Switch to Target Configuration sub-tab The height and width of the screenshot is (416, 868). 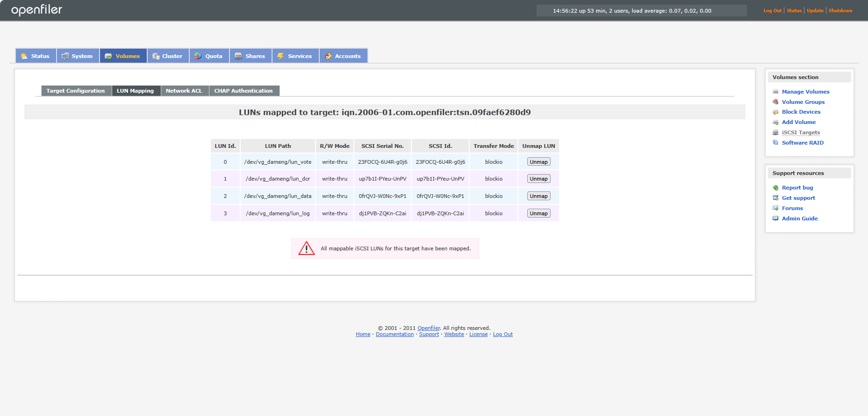point(76,91)
